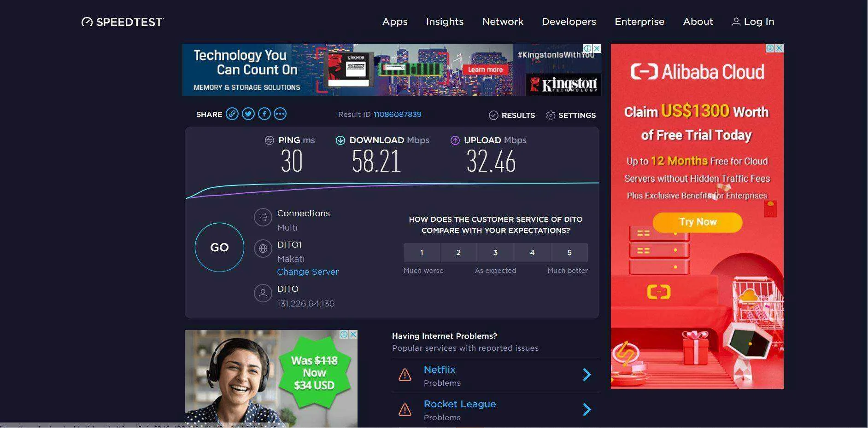Expand Netflix problems chevron
Viewport: 868px width, 428px height.
tap(587, 375)
